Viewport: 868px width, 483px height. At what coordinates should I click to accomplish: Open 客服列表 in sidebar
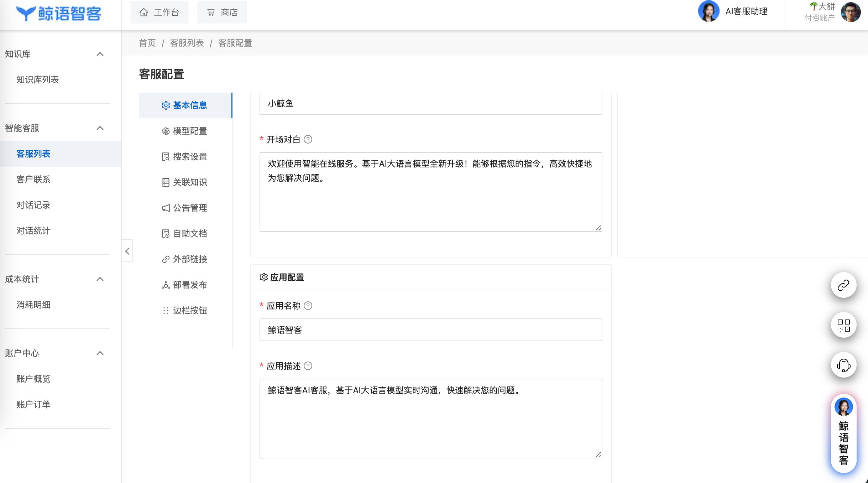[61, 154]
